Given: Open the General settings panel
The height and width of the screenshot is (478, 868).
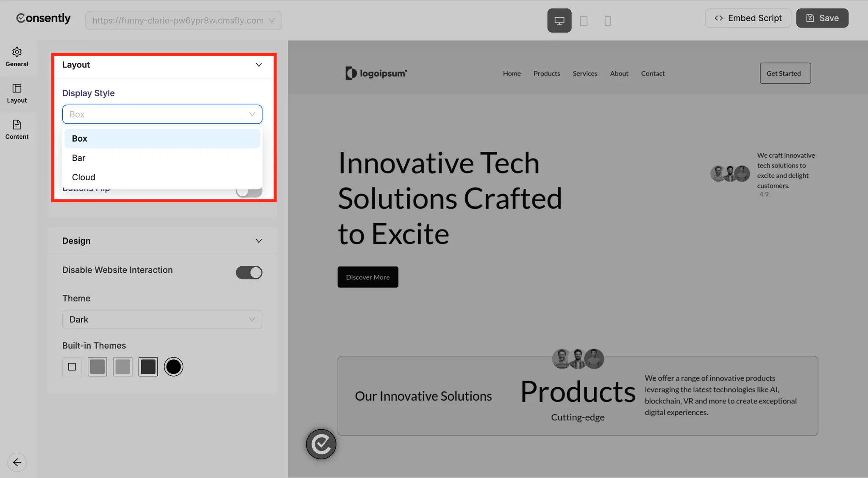Looking at the screenshot, I should [x=17, y=57].
